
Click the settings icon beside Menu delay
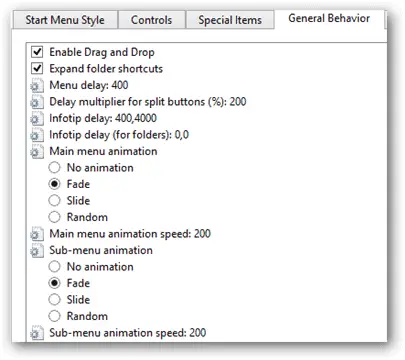click(x=37, y=85)
